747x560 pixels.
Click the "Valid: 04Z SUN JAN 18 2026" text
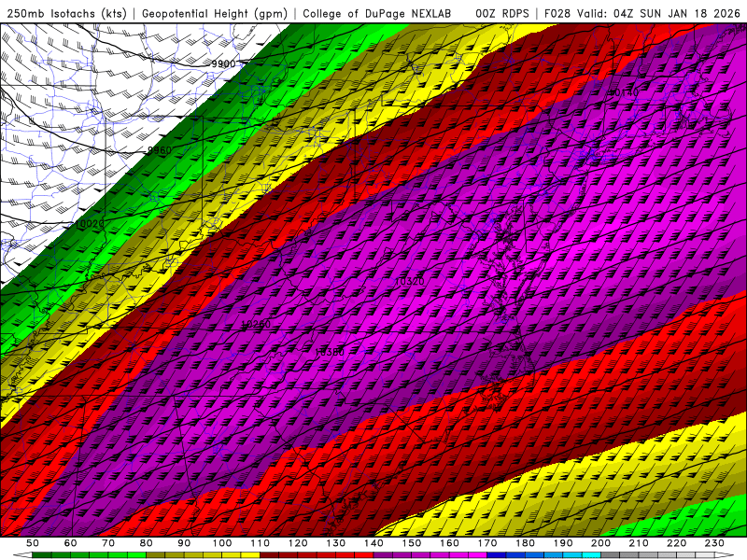(x=658, y=13)
